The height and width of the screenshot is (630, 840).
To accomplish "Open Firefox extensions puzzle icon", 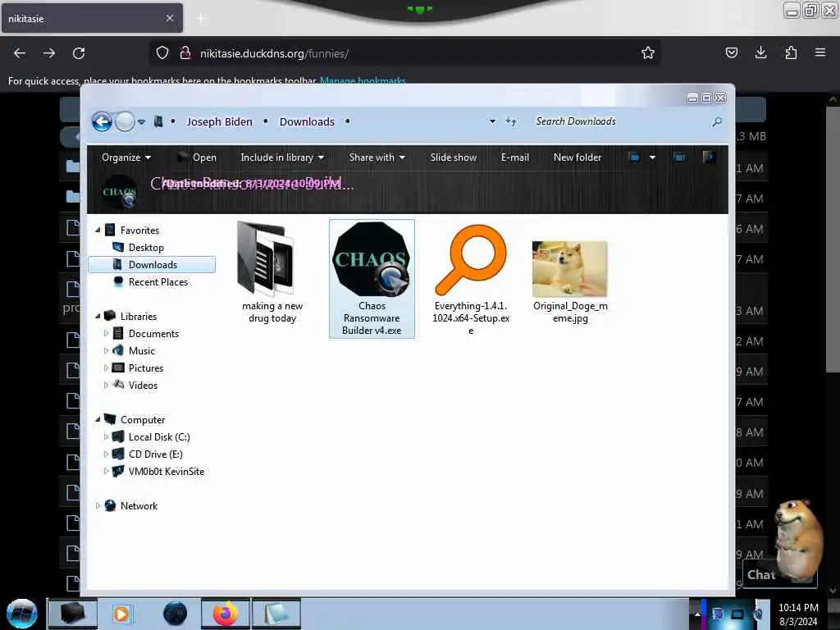I will [x=791, y=52].
